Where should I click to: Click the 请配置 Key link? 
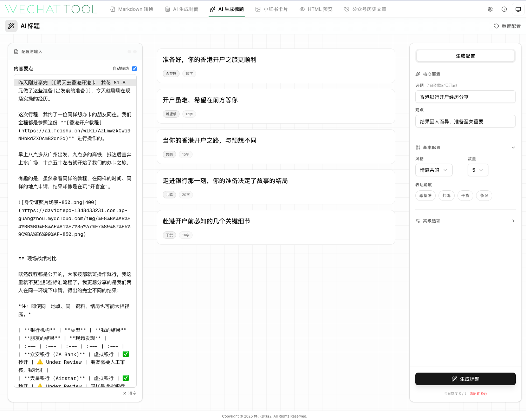pyautogui.click(x=478, y=394)
